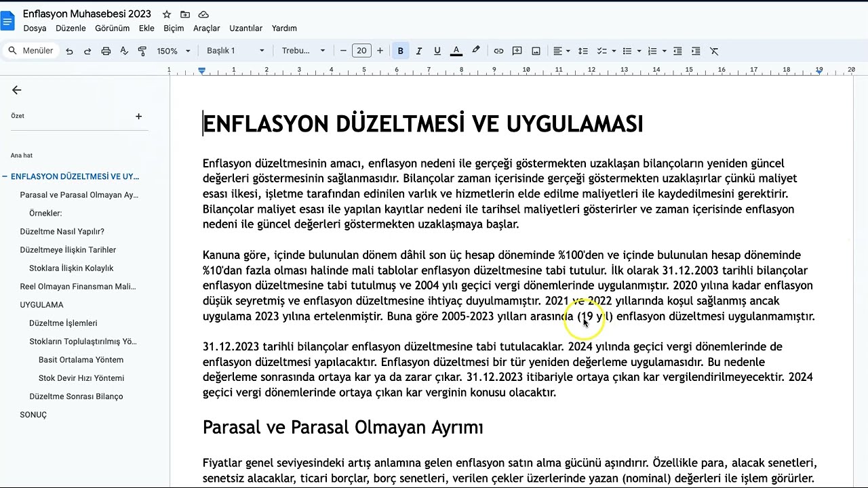Open the Yardım menu

point(284,28)
